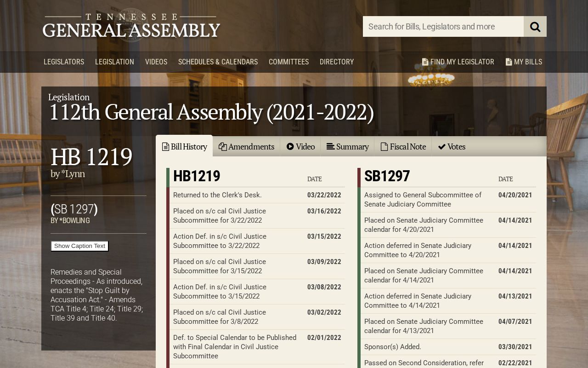Click 'Placed on s/c cal Civil Justice Subcommittee for 3/8/2022'
Viewport: 588px width, 368px height.
(x=220, y=317)
